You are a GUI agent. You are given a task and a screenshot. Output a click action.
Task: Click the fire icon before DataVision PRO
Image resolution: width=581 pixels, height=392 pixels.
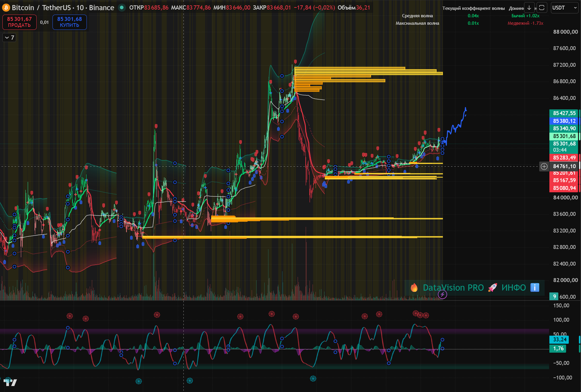click(x=414, y=287)
